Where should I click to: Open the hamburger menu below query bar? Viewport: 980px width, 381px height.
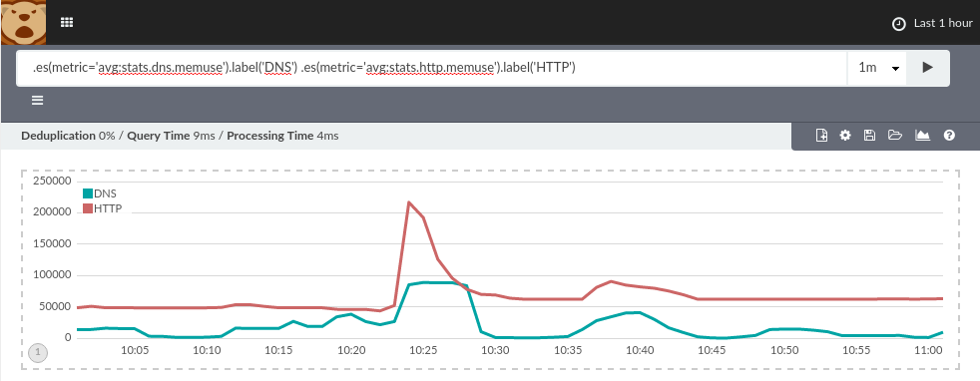click(38, 101)
